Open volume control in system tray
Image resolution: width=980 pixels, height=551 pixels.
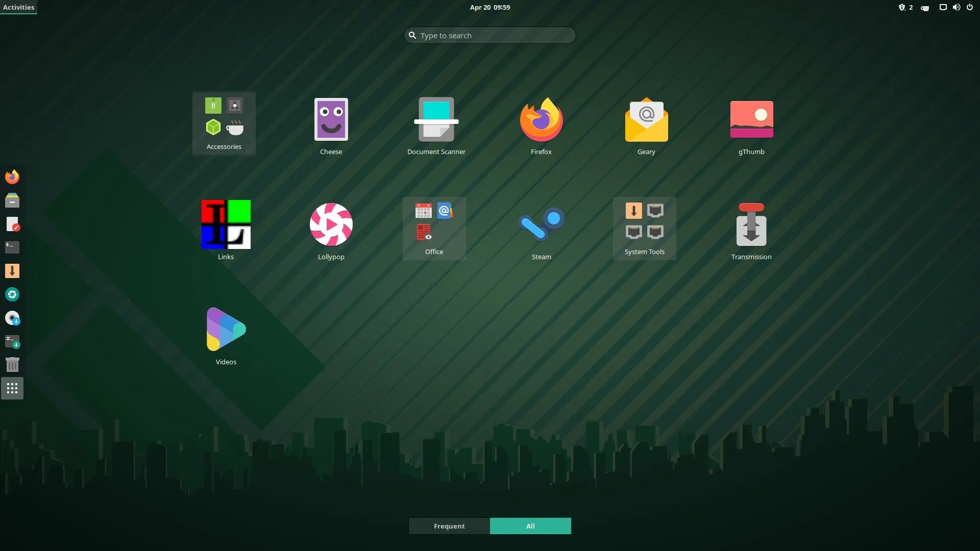click(956, 7)
